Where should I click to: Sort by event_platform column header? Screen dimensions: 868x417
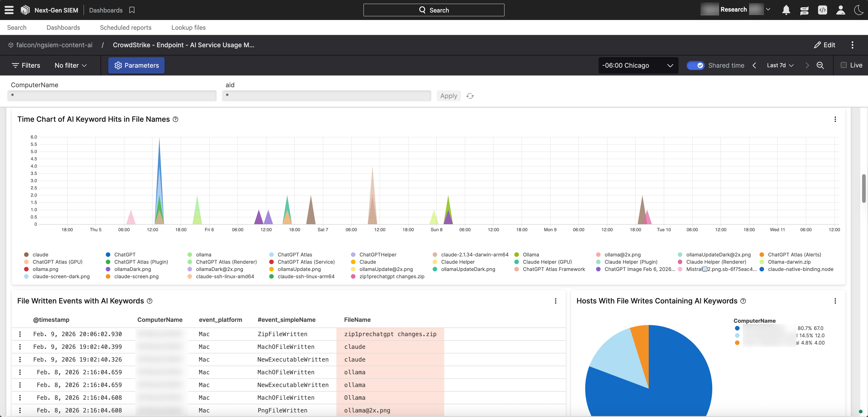[x=220, y=320]
